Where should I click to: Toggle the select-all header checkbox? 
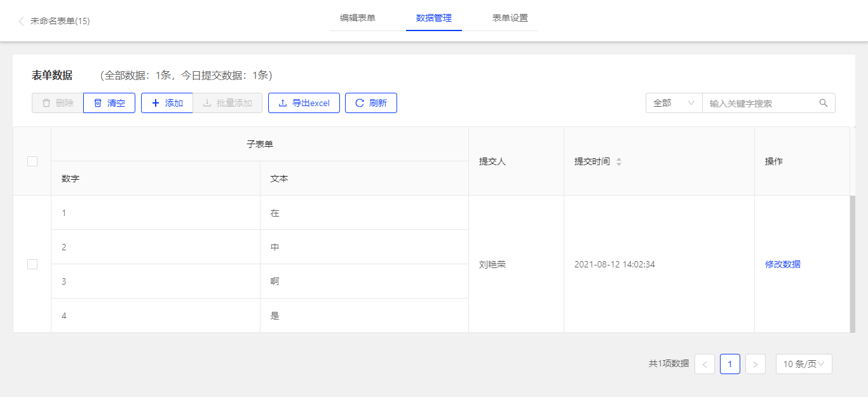tap(32, 161)
